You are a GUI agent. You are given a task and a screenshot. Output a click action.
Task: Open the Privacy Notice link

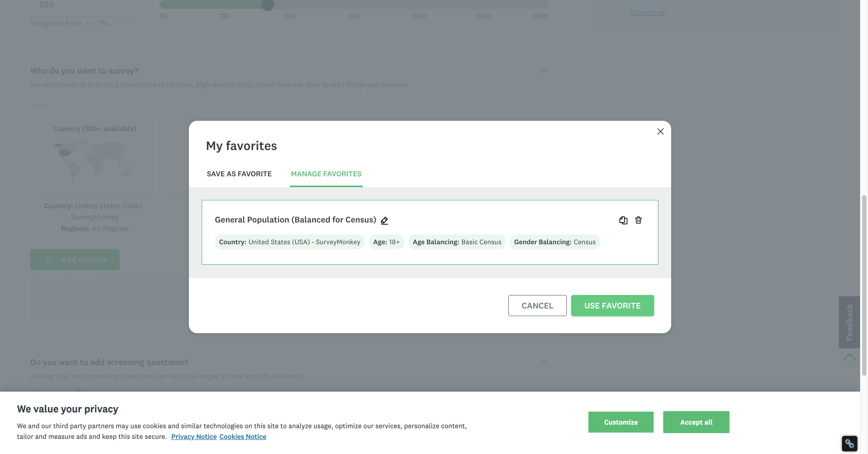pos(194,436)
